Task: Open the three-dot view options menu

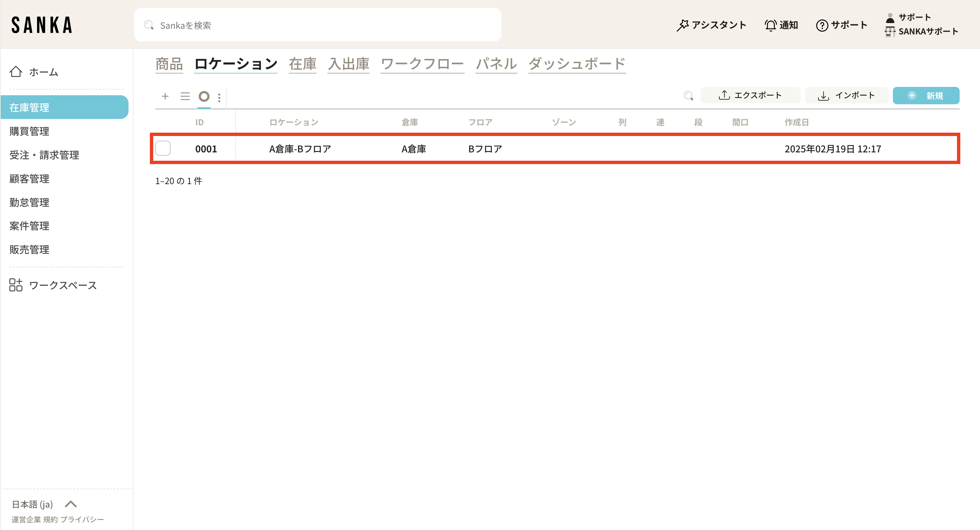Action: pyautogui.click(x=219, y=98)
